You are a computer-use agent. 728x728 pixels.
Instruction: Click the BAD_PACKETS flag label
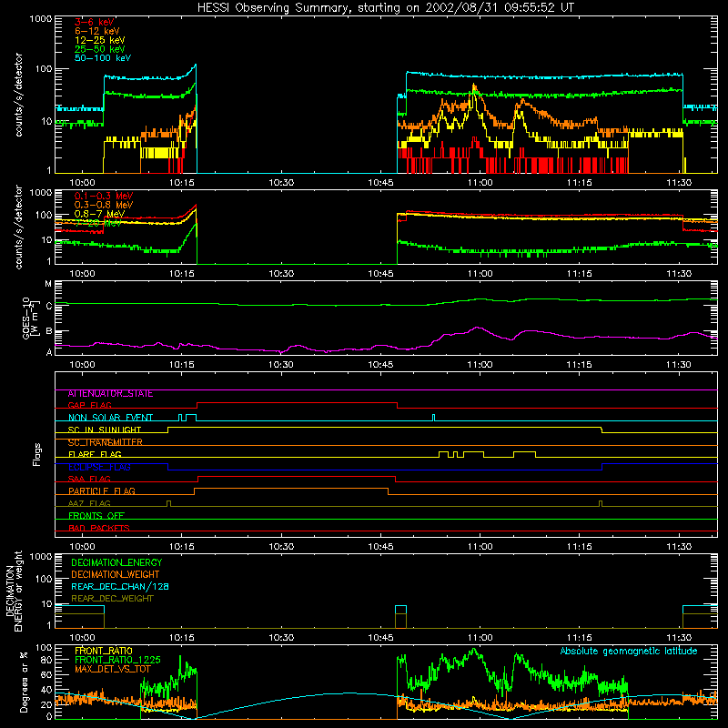99,529
